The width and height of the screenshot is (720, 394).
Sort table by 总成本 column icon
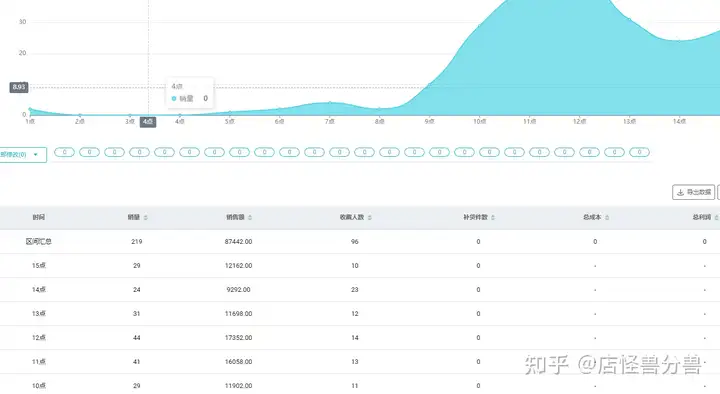point(607,218)
